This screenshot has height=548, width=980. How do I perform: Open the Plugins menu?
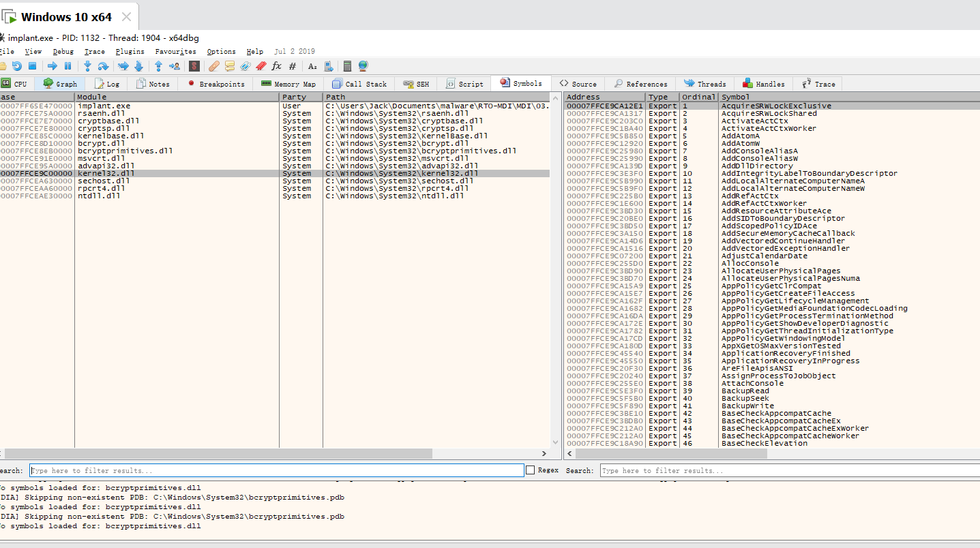click(130, 51)
